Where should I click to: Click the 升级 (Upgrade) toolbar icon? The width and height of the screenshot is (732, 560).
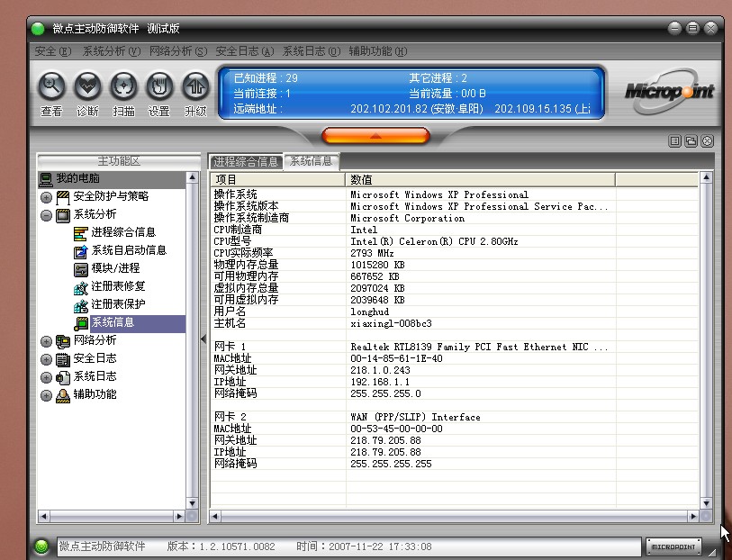[x=195, y=86]
